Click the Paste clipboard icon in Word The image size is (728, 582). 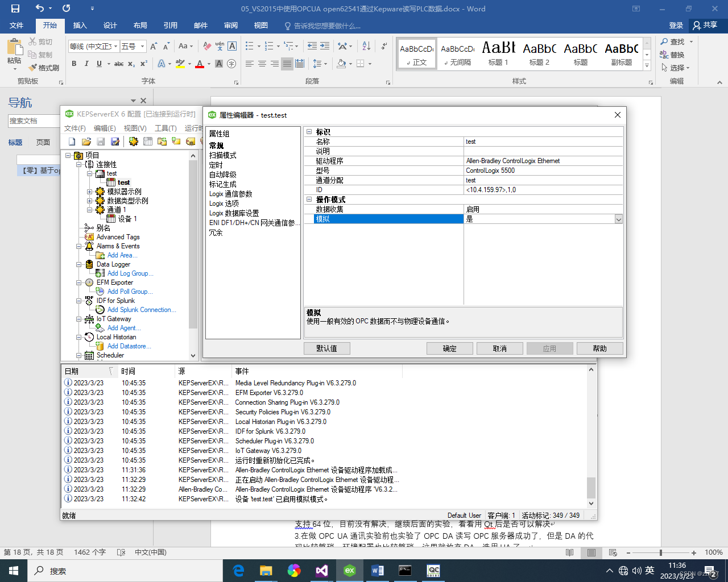(14, 47)
